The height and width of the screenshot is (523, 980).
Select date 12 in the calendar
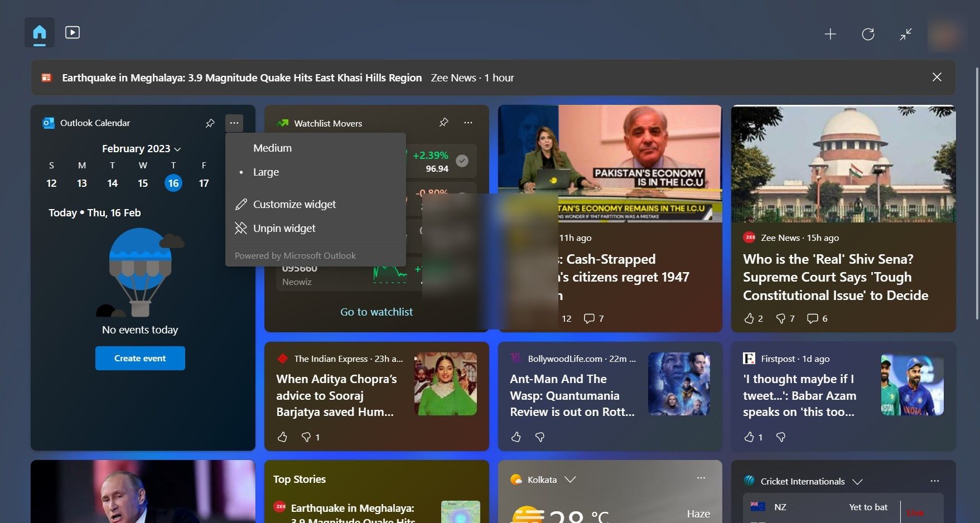[51, 183]
